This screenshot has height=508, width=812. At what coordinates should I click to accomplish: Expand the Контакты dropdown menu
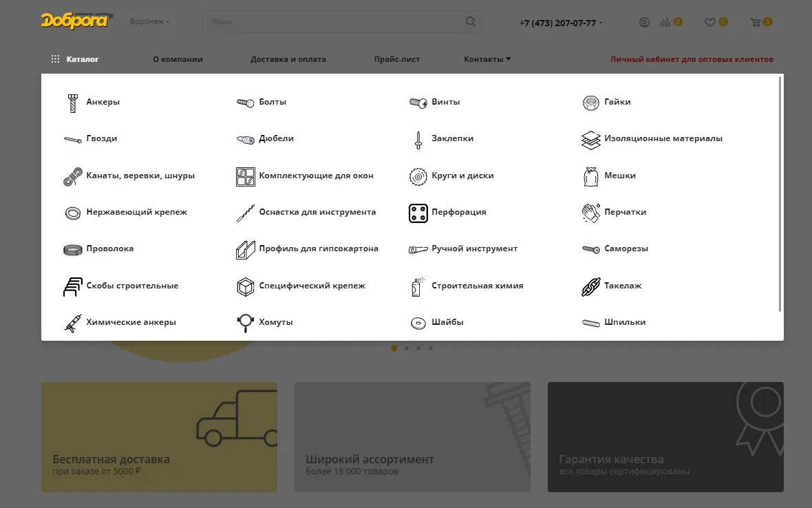[487, 59]
